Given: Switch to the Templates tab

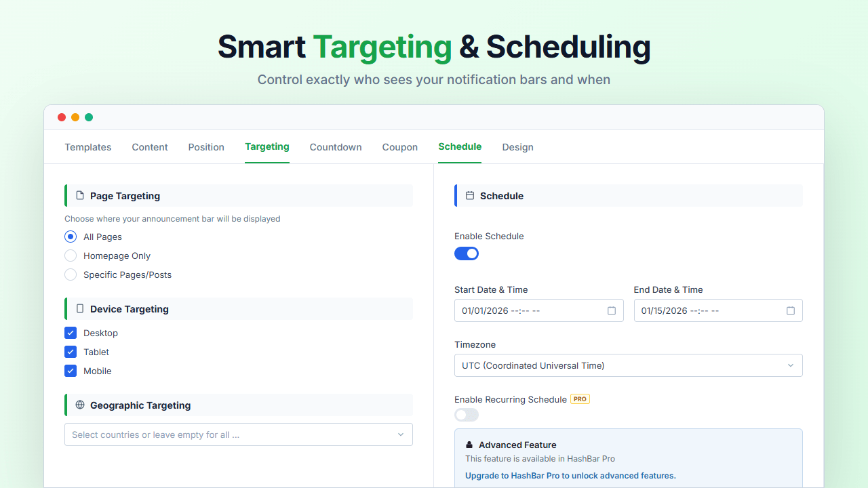Looking at the screenshot, I should pyautogui.click(x=87, y=147).
